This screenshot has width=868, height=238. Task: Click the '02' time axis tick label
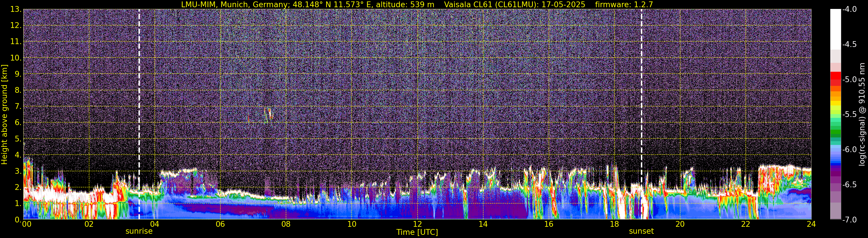89,224
